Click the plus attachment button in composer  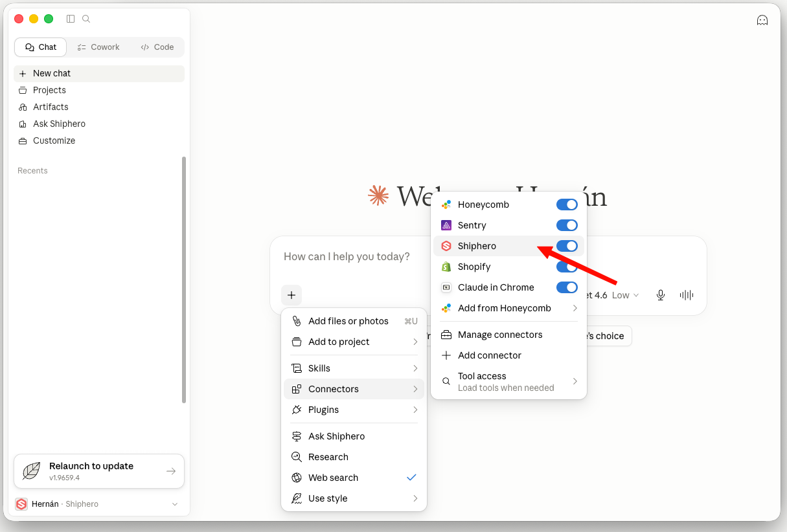(x=291, y=295)
